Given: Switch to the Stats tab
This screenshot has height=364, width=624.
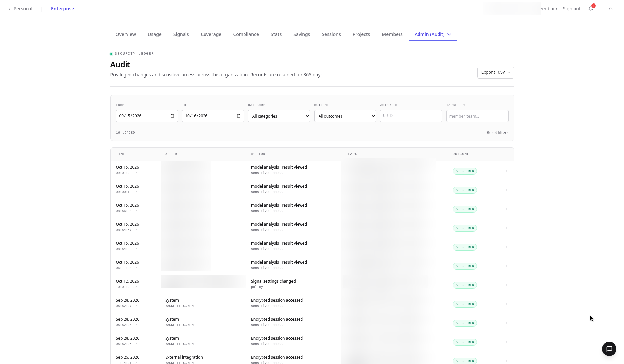Looking at the screenshot, I should click(x=276, y=34).
